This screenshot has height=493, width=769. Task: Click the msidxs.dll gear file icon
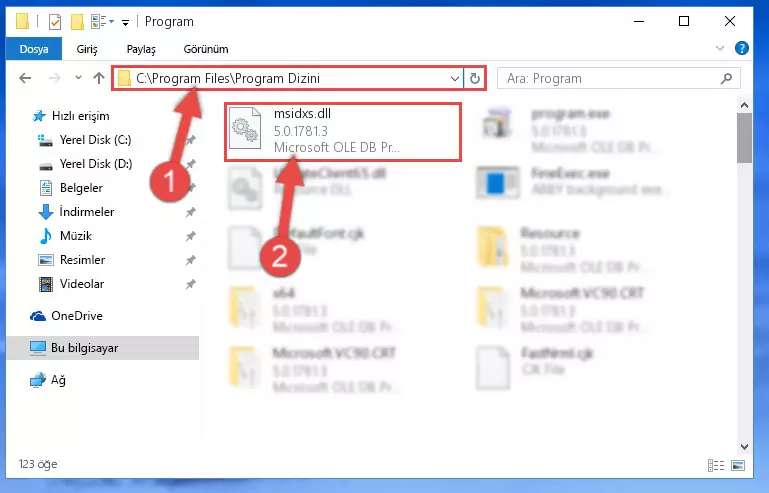point(245,129)
